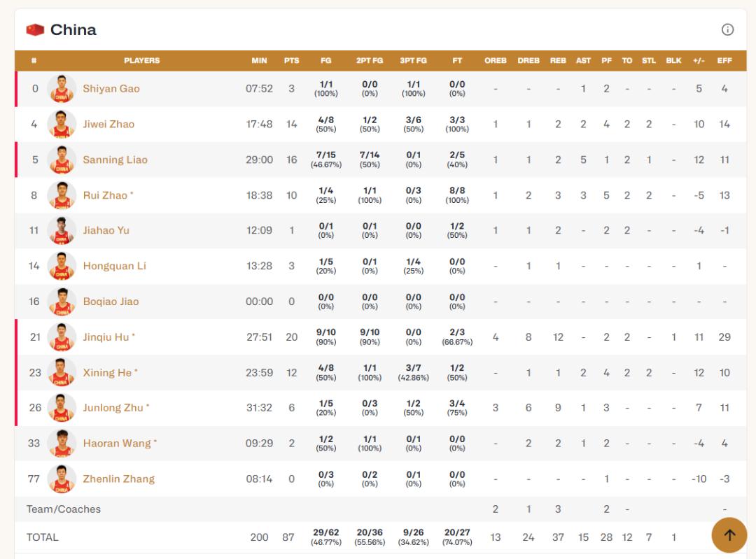Click Haoran Wang's avatar thumbnail

coord(62,444)
